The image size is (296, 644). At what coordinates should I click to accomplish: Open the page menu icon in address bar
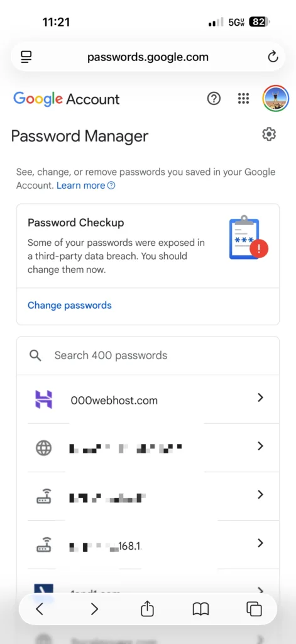click(26, 57)
